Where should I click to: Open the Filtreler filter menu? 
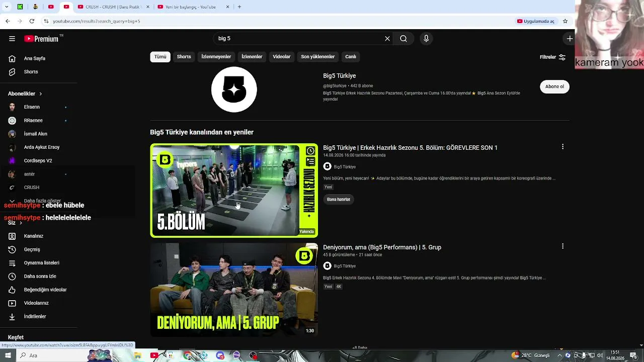[552, 57]
